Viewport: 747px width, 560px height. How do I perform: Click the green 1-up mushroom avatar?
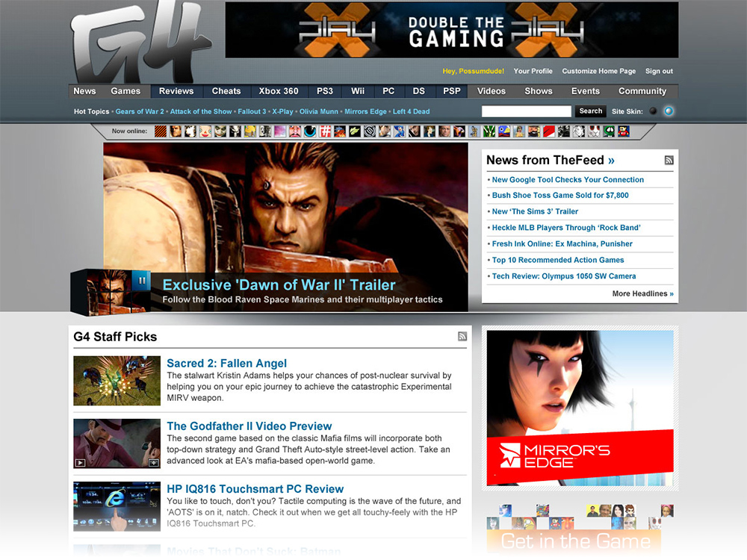tap(609, 131)
